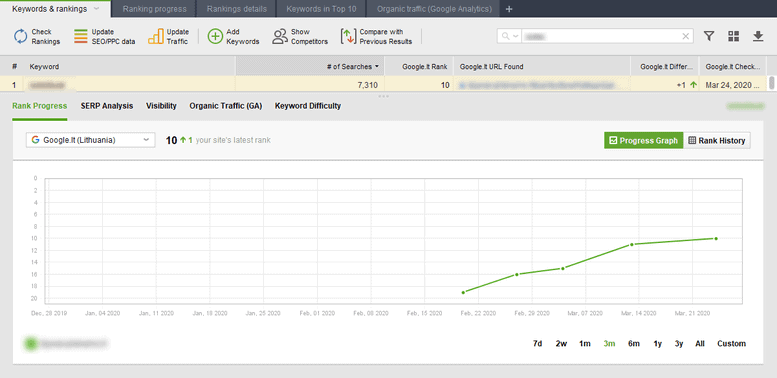Open the Keyword Difficulty subtab
Screen dimensions: 777x378
[x=308, y=106]
